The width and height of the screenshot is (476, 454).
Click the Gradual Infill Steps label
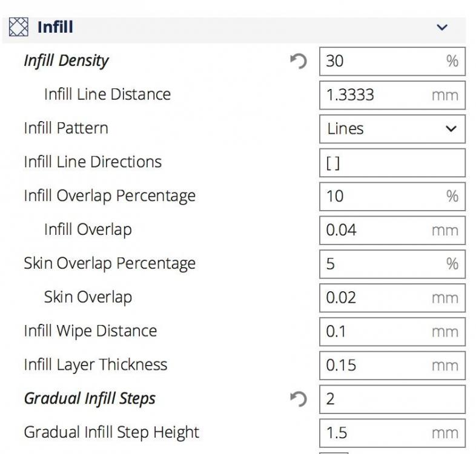click(90, 398)
